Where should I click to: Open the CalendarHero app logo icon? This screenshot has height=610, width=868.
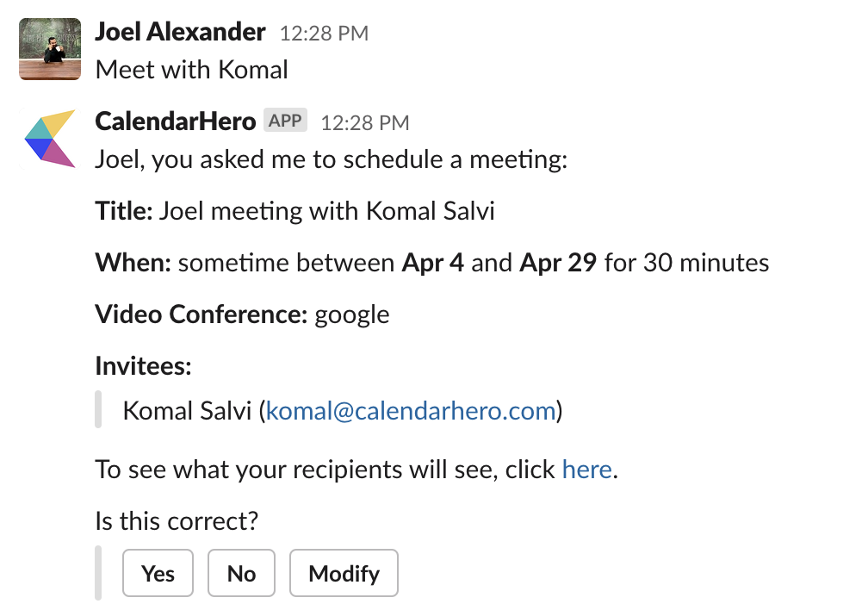point(49,139)
